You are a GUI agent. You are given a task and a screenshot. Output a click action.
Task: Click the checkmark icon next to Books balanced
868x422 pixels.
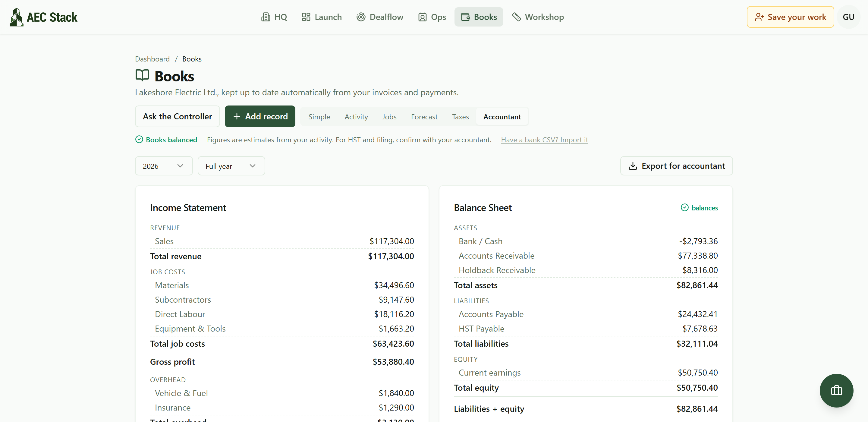(139, 140)
